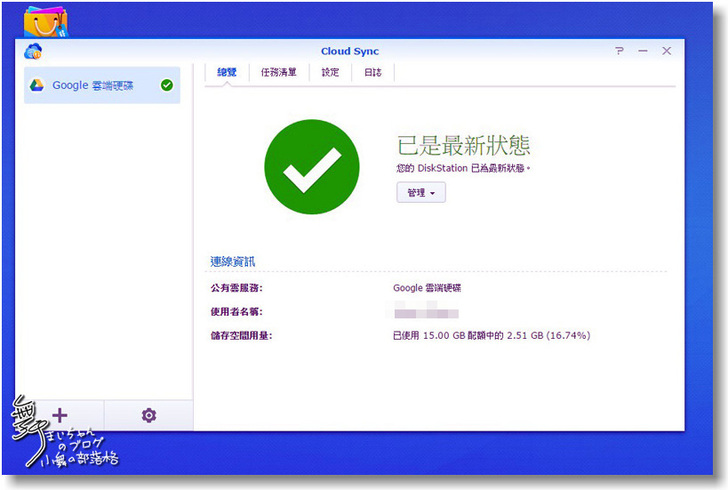Image resolution: width=728 pixels, height=490 pixels.
Task: Click the 已是最新狀態 heading
Action: click(x=463, y=145)
